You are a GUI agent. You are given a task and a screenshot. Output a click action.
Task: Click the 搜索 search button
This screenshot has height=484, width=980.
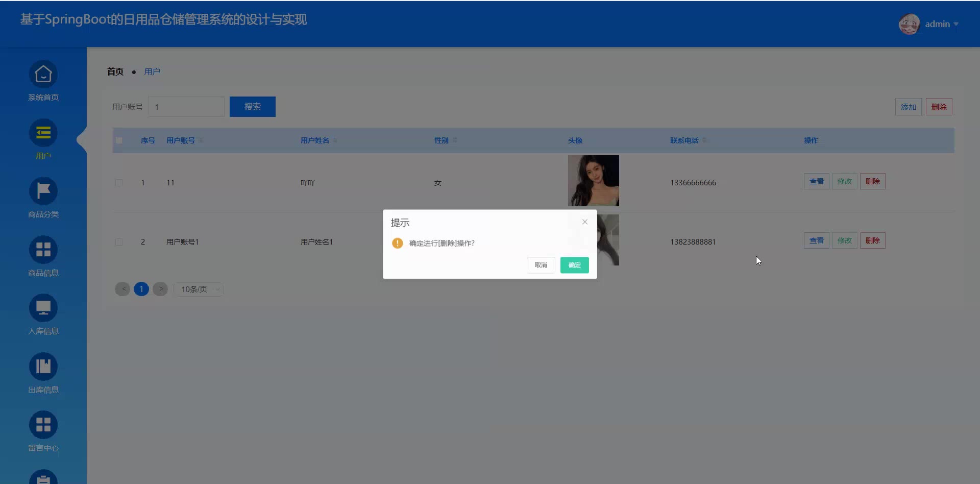pyautogui.click(x=253, y=107)
